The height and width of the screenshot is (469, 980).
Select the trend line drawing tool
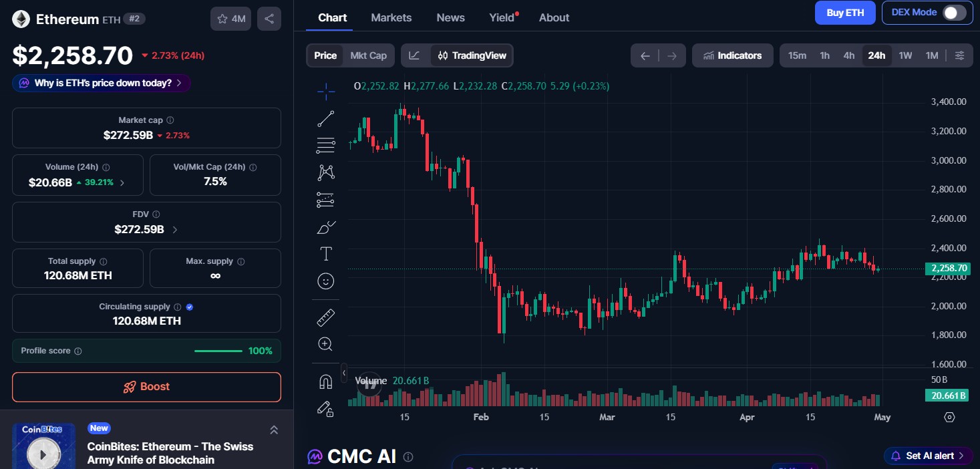(x=325, y=118)
